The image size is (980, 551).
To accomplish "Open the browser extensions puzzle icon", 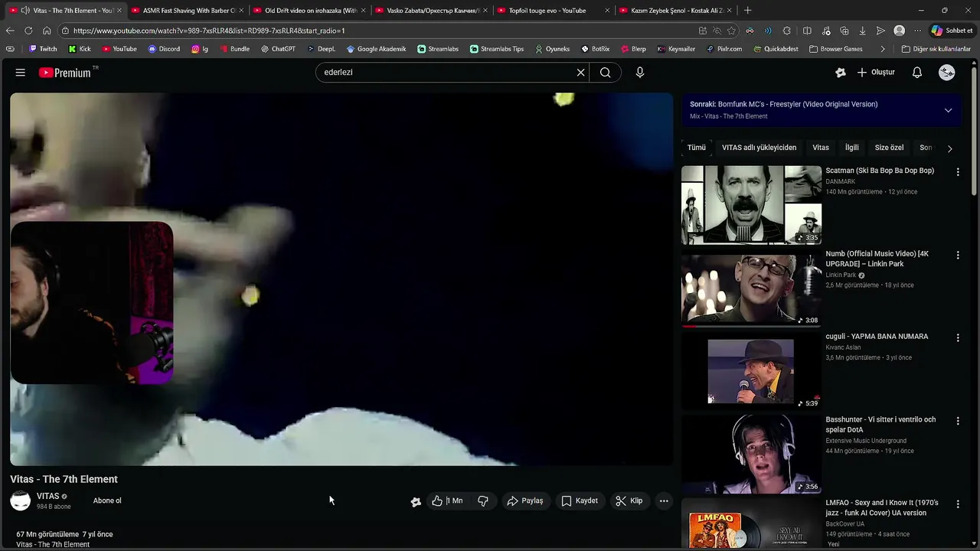I will pos(787,31).
